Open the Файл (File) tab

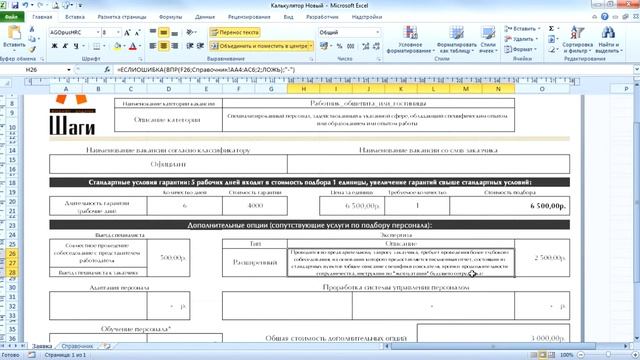tap(11, 17)
